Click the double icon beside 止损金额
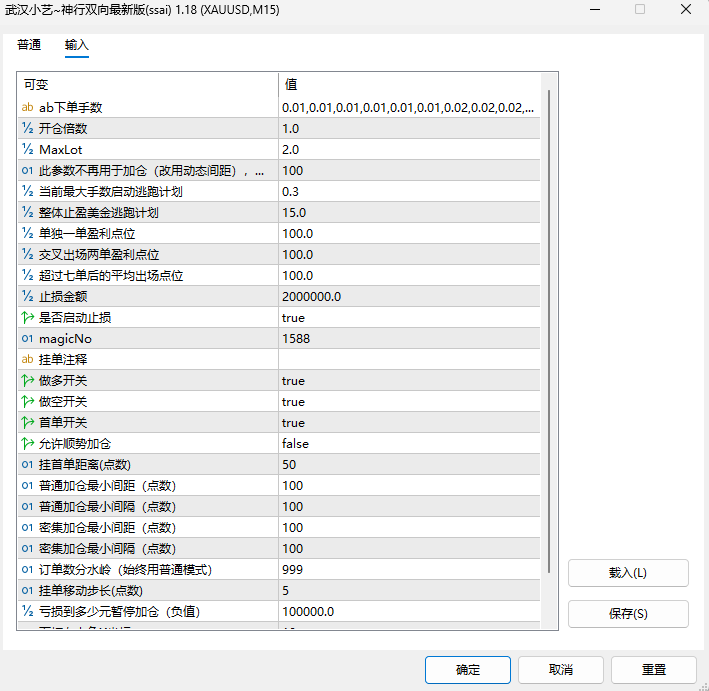The height and width of the screenshot is (691, 709). (28, 296)
